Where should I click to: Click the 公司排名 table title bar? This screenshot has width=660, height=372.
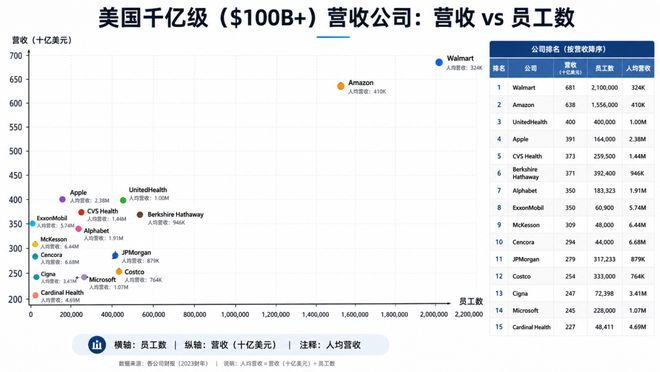point(572,49)
